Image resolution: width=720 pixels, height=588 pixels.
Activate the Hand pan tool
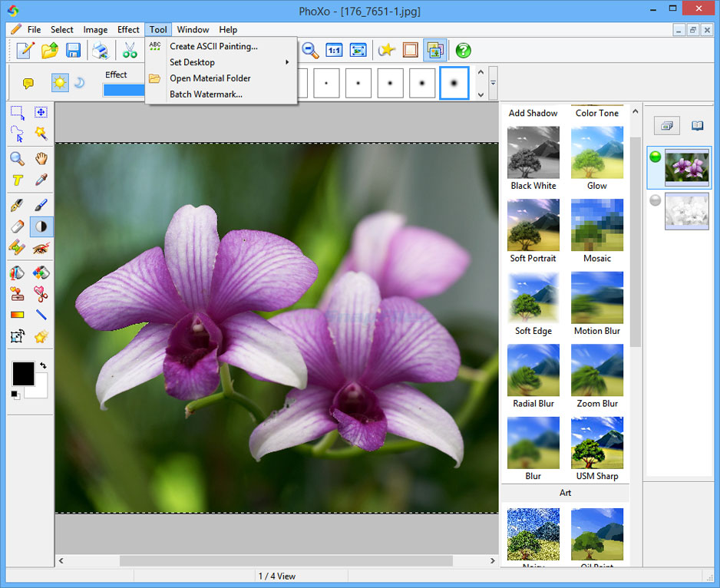tap(41, 159)
